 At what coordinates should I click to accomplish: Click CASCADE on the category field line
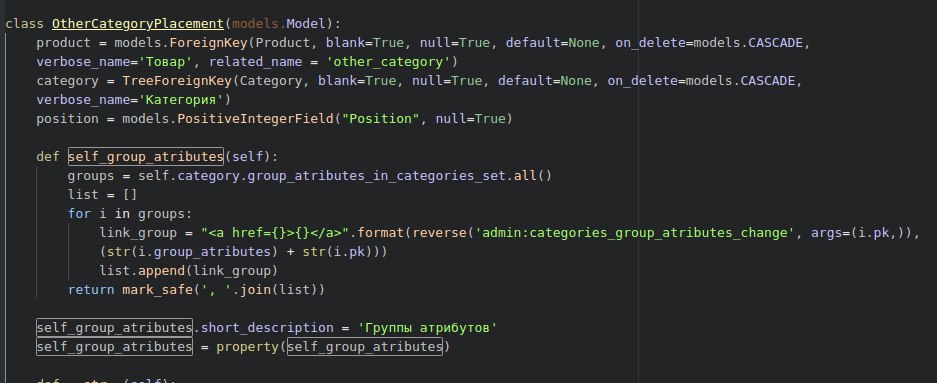point(767,81)
